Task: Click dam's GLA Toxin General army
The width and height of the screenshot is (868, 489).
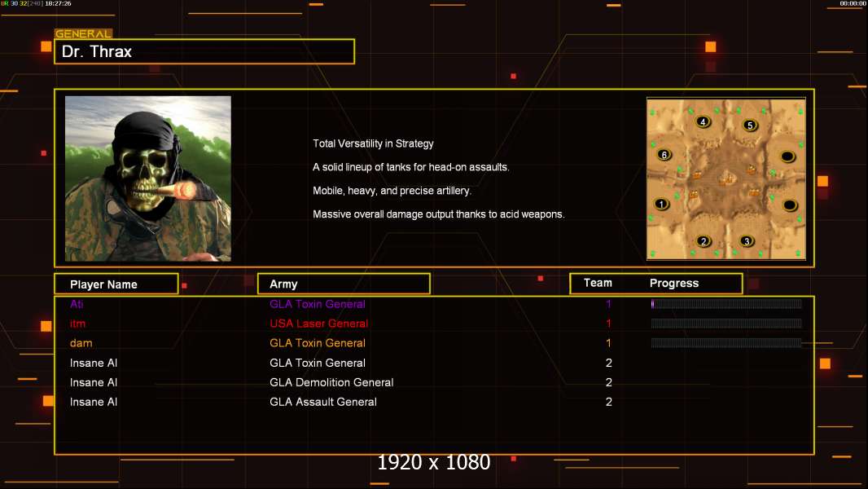Action: [x=318, y=343]
